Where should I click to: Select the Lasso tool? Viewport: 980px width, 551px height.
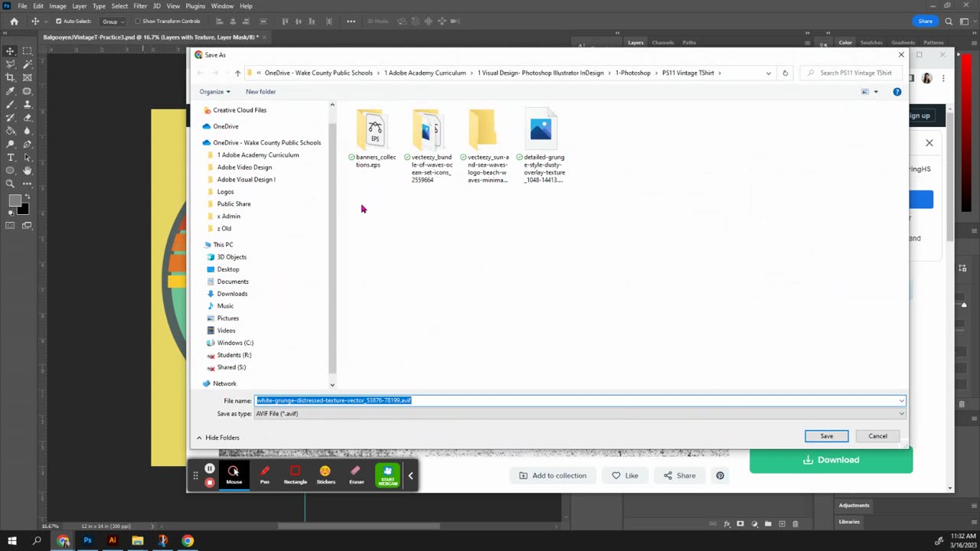pyautogui.click(x=10, y=64)
